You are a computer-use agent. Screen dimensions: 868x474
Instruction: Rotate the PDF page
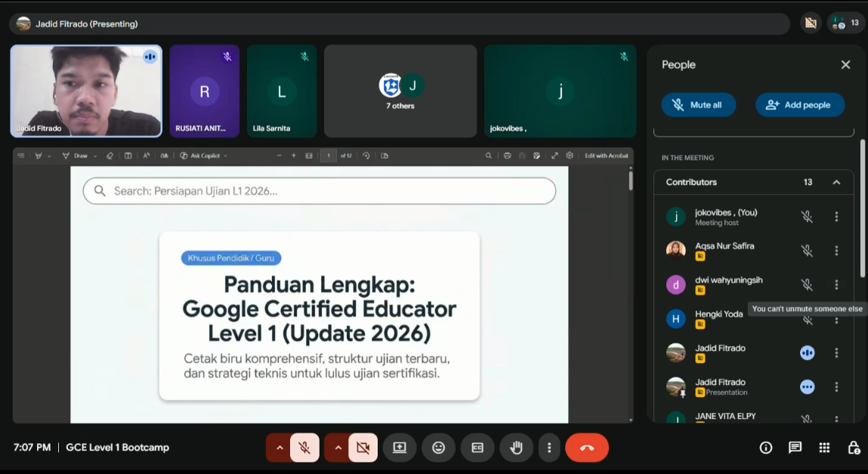[366, 156]
